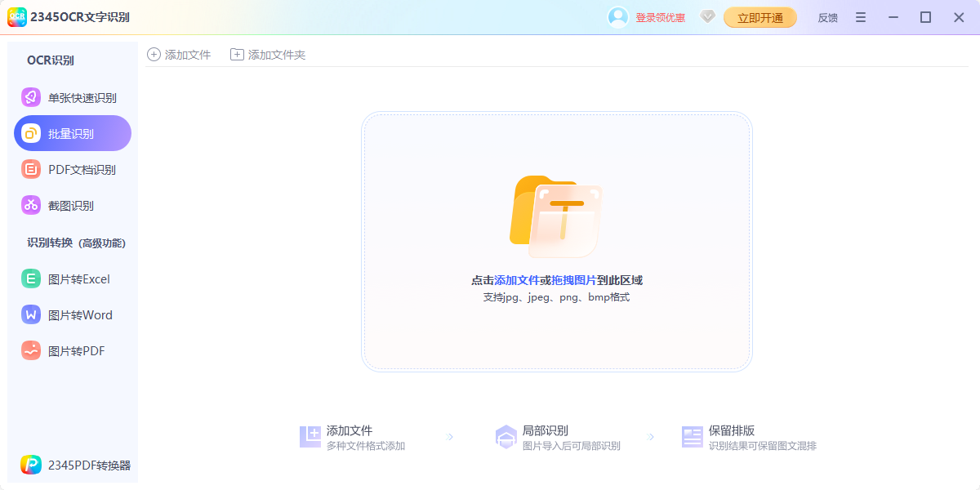Open the 图片转PDF tool
Viewport: 980px width, 490px height.
(72, 350)
